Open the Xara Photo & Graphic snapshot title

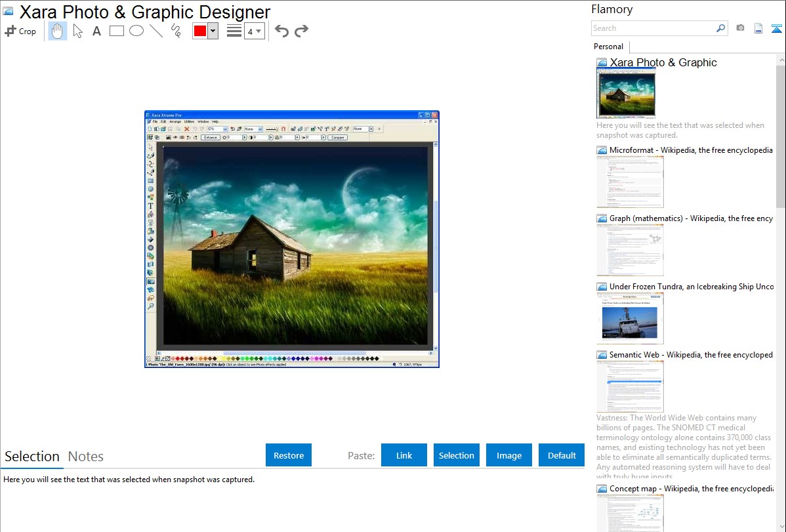coord(663,63)
